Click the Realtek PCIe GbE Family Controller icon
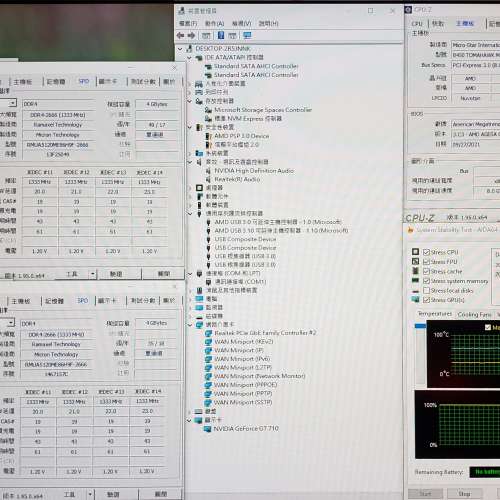 tap(208, 333)
